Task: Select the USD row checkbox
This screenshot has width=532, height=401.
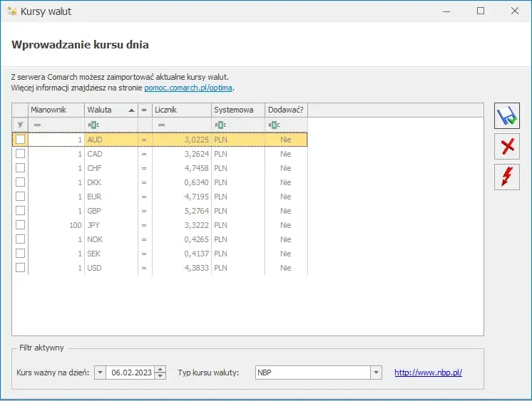Action: (21, 267)
